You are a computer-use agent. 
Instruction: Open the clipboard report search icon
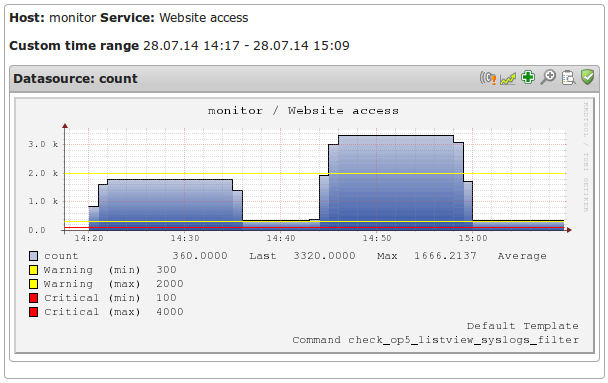pos(568,78)
